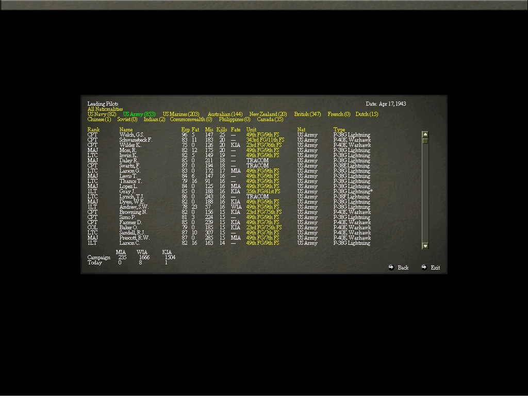Filter pilots by French (0)
The width and height of the screenshot is (528, 420).
pos(339,114)
